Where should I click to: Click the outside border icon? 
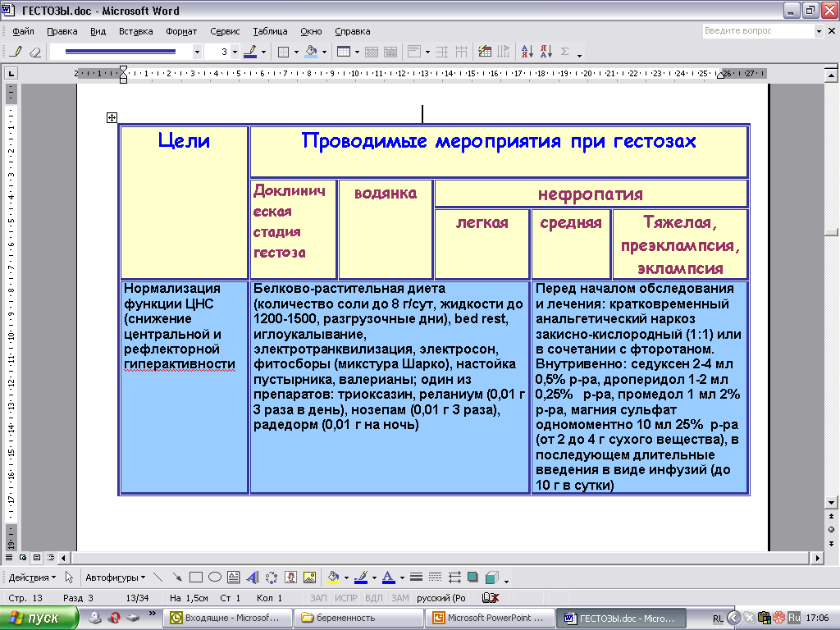click(283, 52)
